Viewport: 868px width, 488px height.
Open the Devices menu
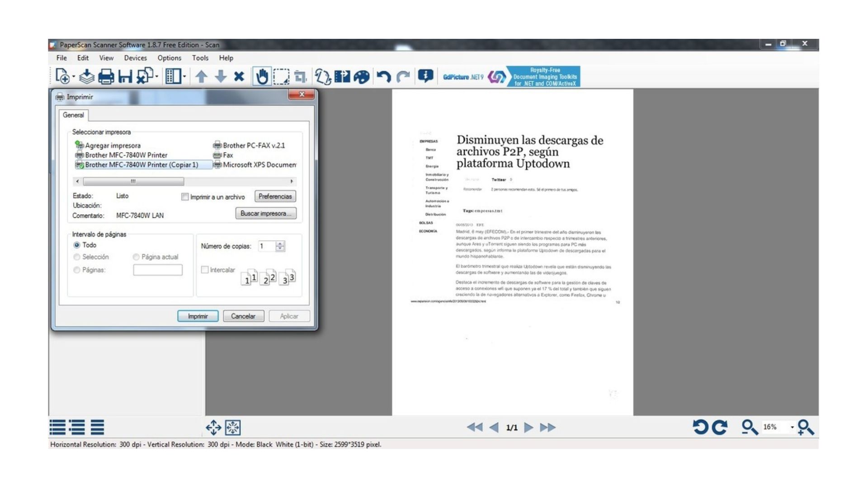point(135,58)
